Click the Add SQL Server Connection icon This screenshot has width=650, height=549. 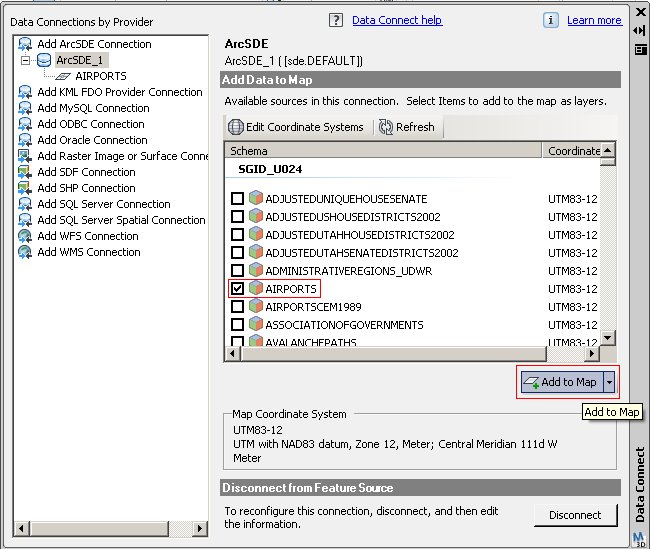point(25,204)
